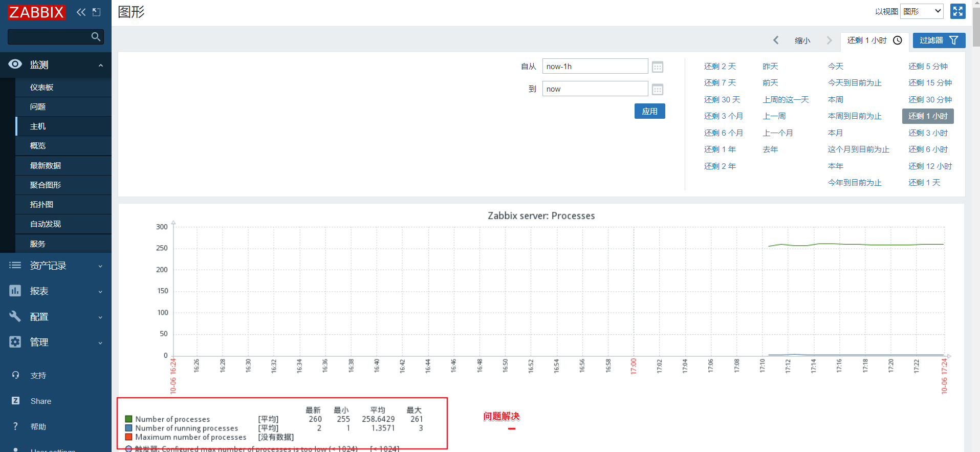Image resolution: width=980 pixels, height=452 pixels.
Task: Open calendar picker for 自从 field
Action: 658,67
